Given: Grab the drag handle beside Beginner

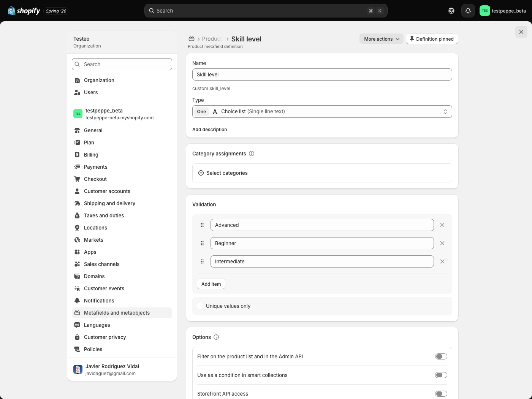Looking at the screenshot, I should pyautogui.click(x=202, y=243).
